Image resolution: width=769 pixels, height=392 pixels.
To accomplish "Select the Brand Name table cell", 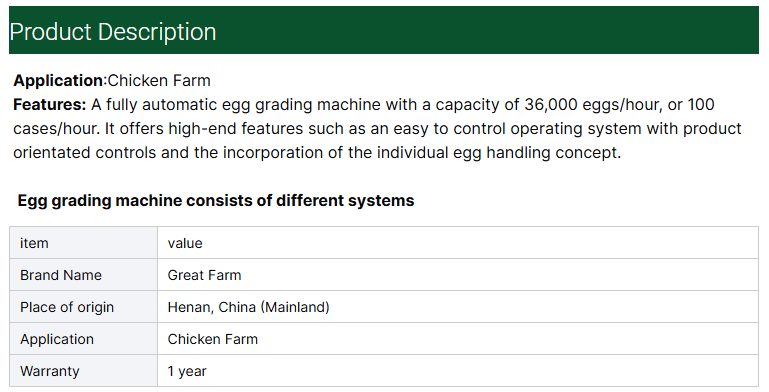I will tap(83, 275).
